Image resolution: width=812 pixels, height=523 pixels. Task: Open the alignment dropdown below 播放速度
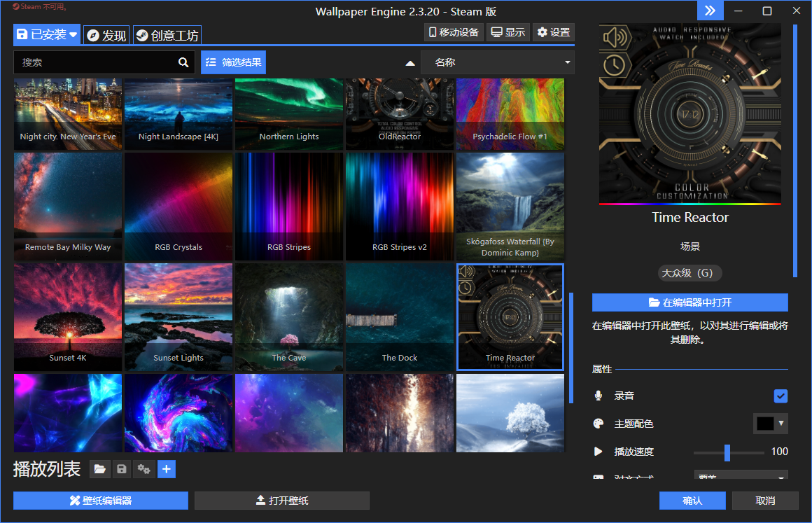point(741,475)
